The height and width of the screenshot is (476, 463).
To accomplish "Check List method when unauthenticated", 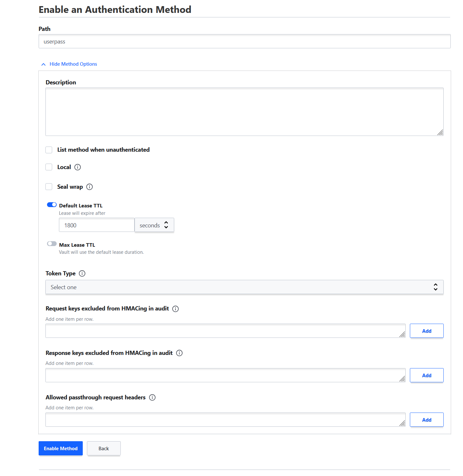I will tap(49, 150).
